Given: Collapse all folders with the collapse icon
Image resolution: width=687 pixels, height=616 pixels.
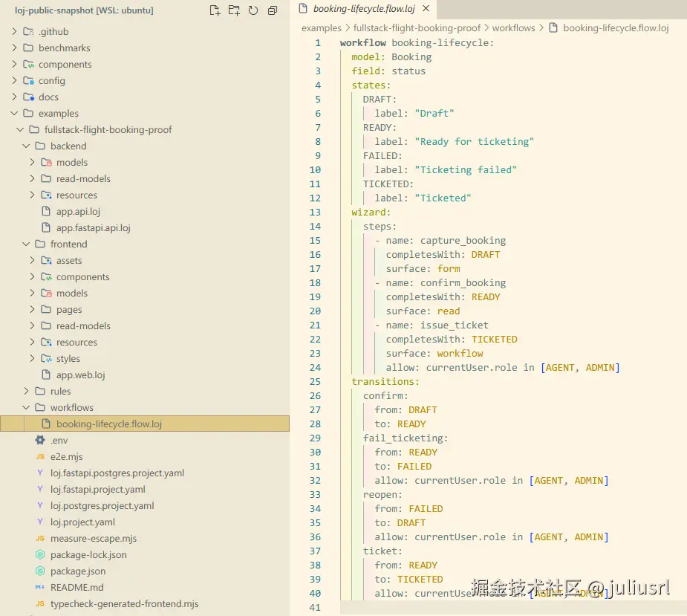Looking at the screenshot, I should point(273,10).
